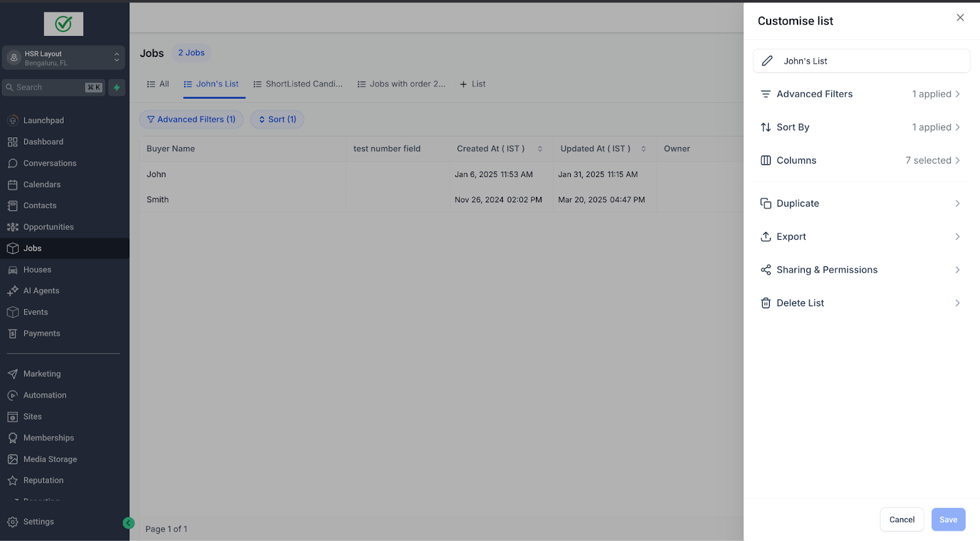Expand Advanced Filters 1 applied chevron
Viewport: 980px width, 541px height.
[x=957, y=94]
